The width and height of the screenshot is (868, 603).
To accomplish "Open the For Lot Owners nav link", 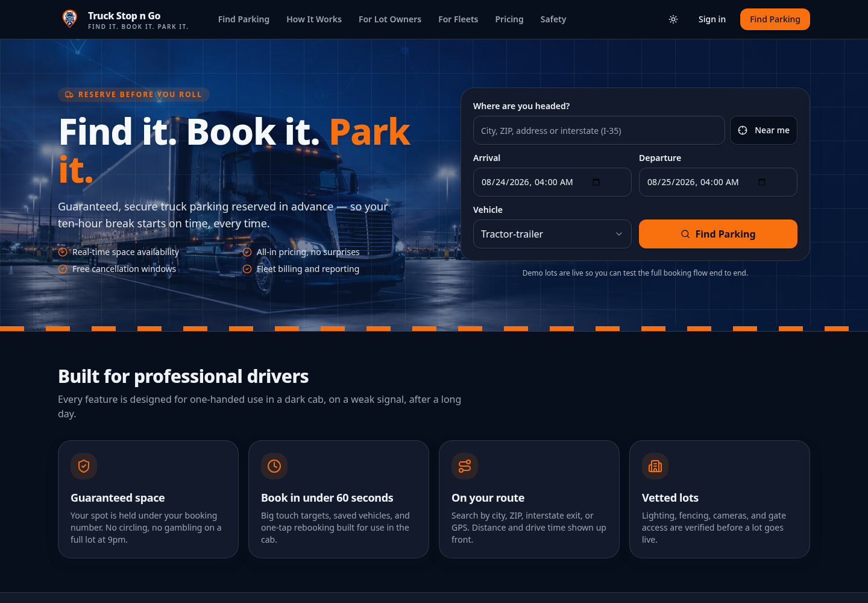I will (390, 19).
